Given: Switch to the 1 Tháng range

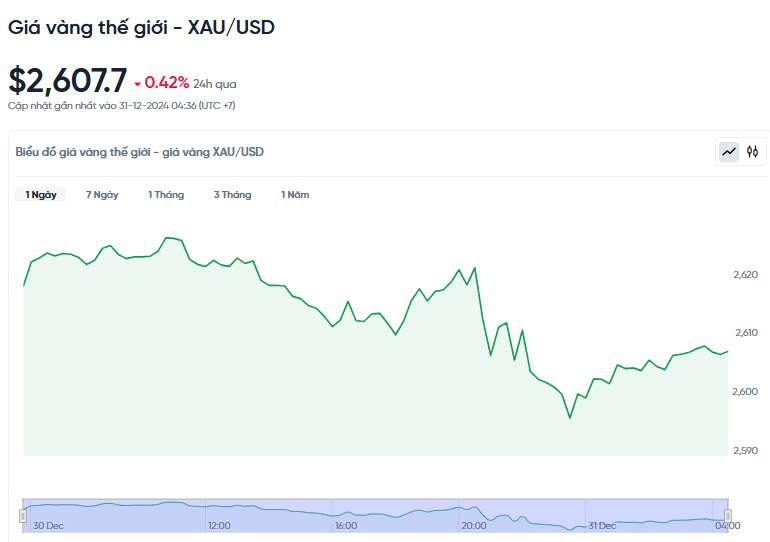Looking at the screenshot, I should (x=166, y=195).
